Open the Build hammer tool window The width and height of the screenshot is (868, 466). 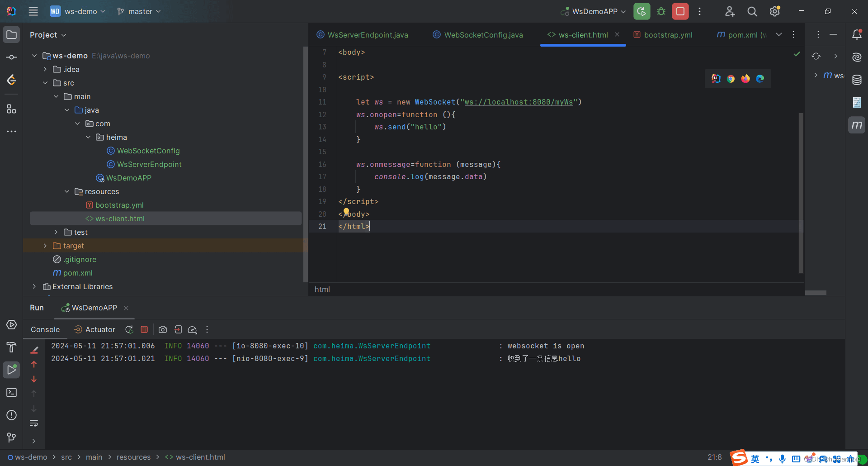12,347
